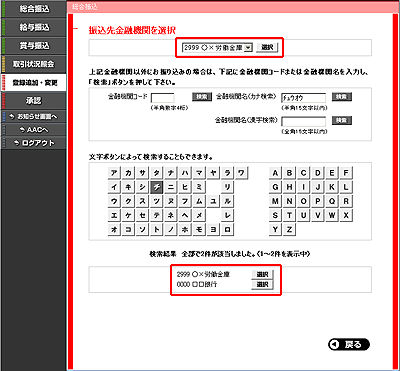400x371 pixels.
Task: Click the ス character button
Action: pyautogui.click(x=143, y=202)
